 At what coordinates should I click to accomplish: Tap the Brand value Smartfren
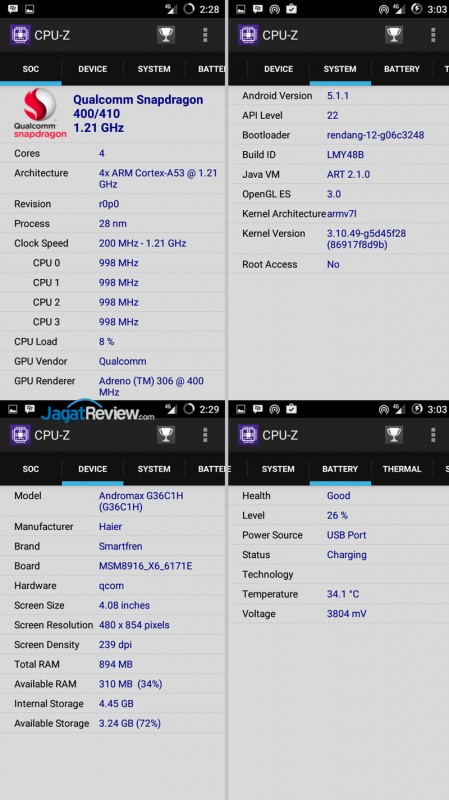point(120,546)
